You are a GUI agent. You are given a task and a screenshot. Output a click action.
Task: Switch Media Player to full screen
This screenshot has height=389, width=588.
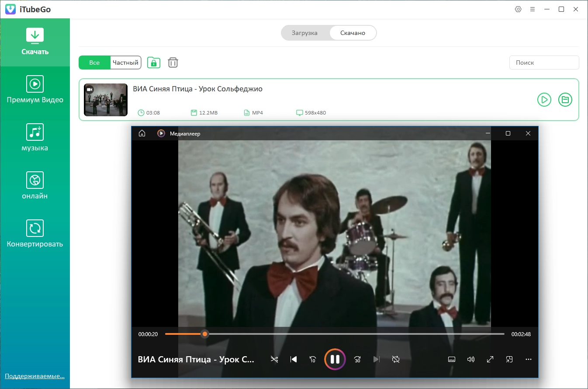[490, 359]
